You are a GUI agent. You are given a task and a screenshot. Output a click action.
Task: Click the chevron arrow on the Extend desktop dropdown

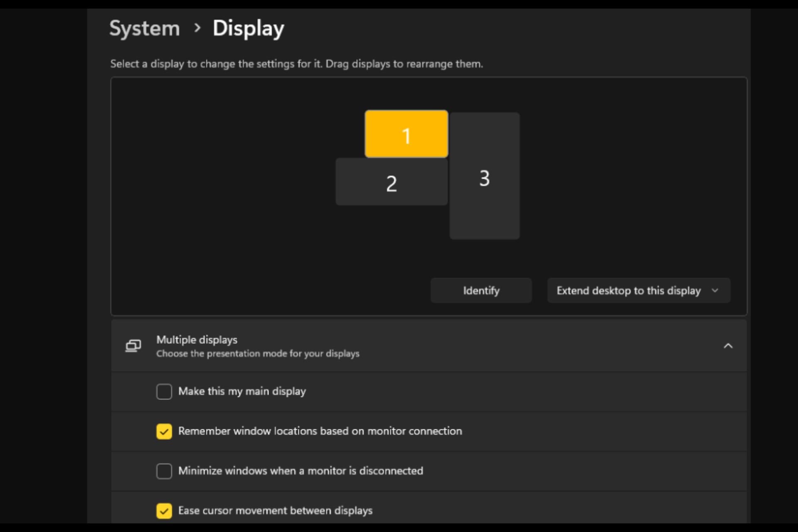(x=714, y=291)
